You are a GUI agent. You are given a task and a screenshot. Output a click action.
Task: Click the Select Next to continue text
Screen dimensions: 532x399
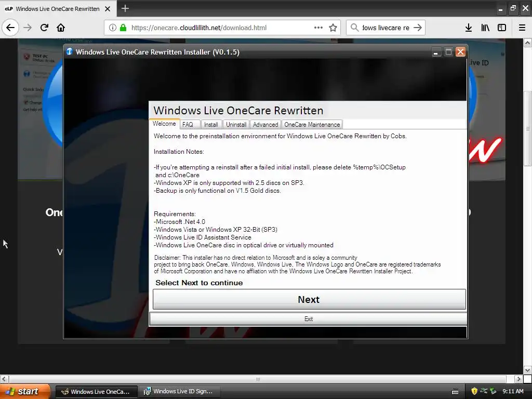199,283
